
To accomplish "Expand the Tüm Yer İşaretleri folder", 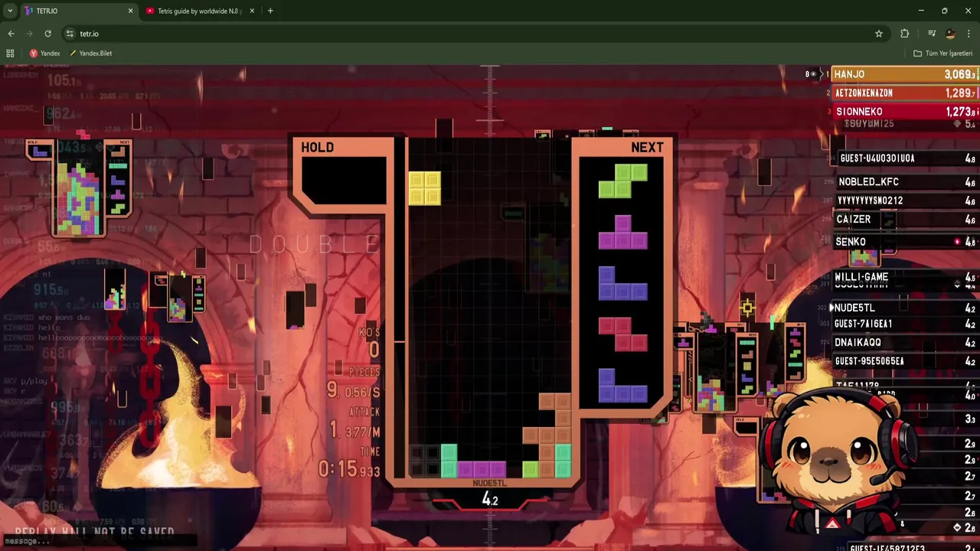I will point(942,54).
